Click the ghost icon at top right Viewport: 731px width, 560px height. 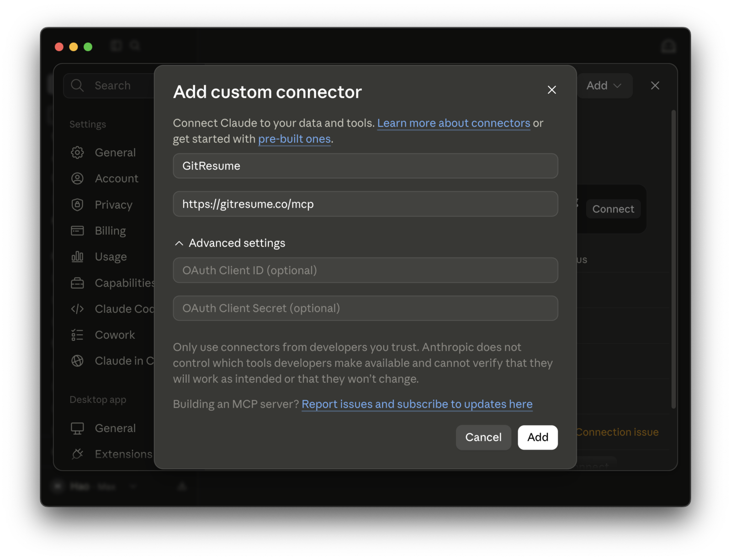coord(668,46)
